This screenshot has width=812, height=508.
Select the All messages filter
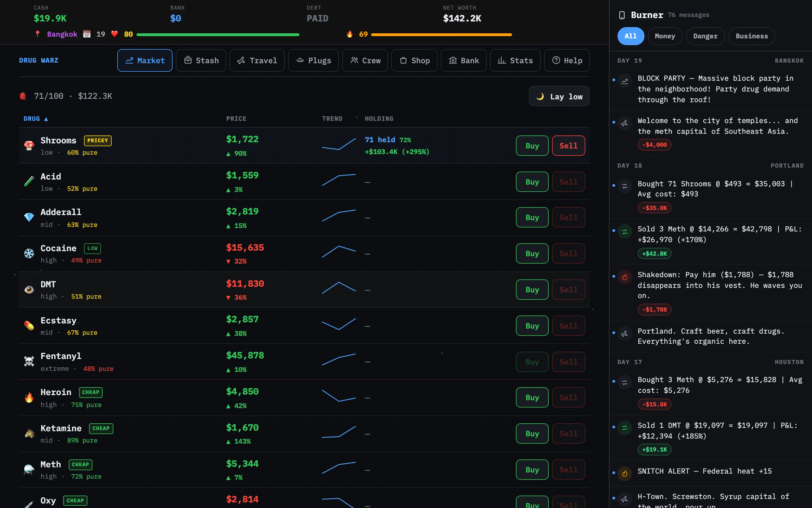click(x=630, y=36)
